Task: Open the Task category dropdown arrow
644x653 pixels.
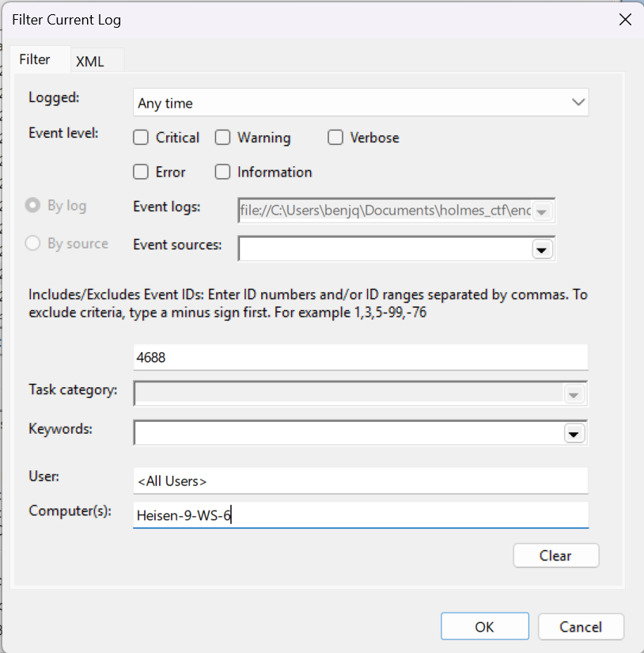Action: (x=574, y=394)
